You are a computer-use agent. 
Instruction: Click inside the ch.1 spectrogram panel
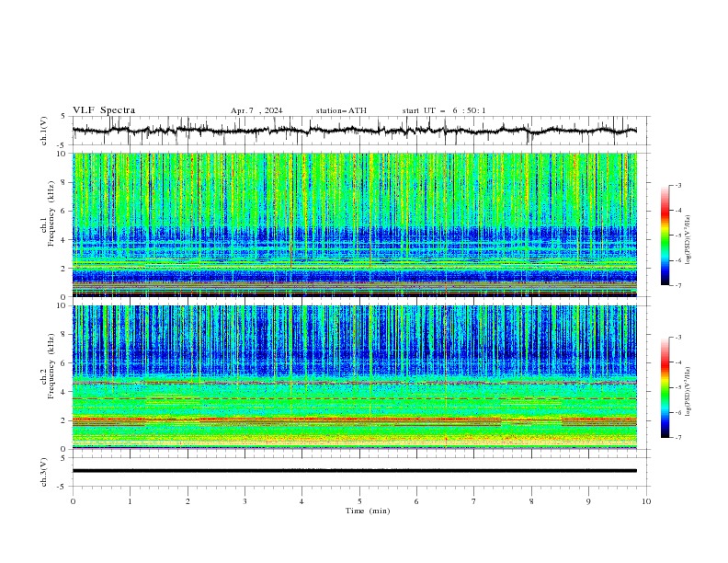(355, 224)
